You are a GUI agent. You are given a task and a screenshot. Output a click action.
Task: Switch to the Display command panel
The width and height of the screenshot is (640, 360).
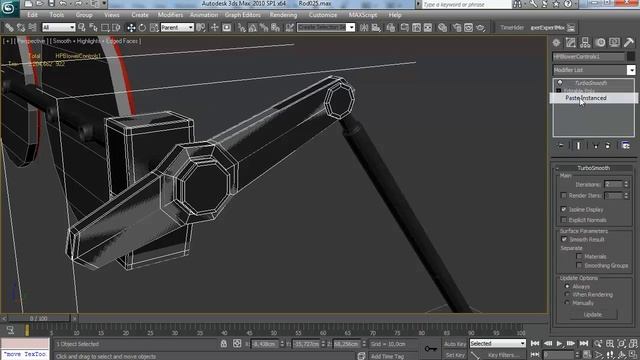tap(614, 42)
